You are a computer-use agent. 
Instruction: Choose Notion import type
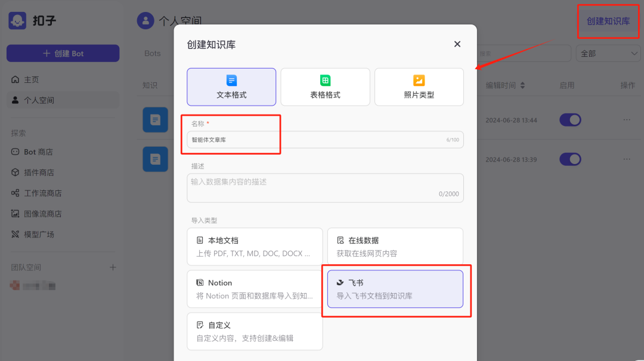point(255,289)
